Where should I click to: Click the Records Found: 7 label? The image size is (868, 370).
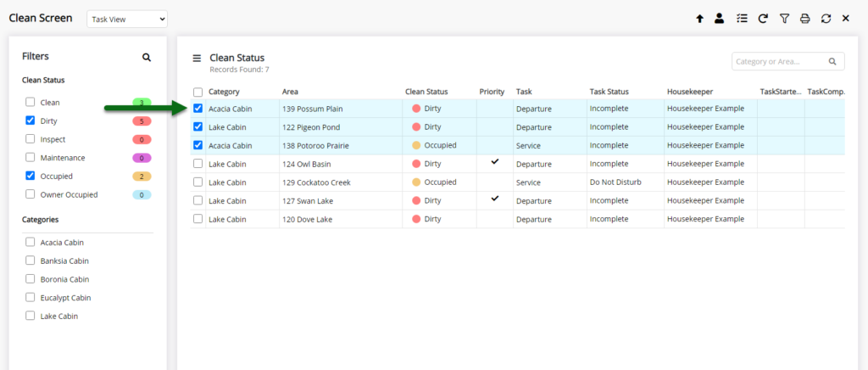coord(239,70)
